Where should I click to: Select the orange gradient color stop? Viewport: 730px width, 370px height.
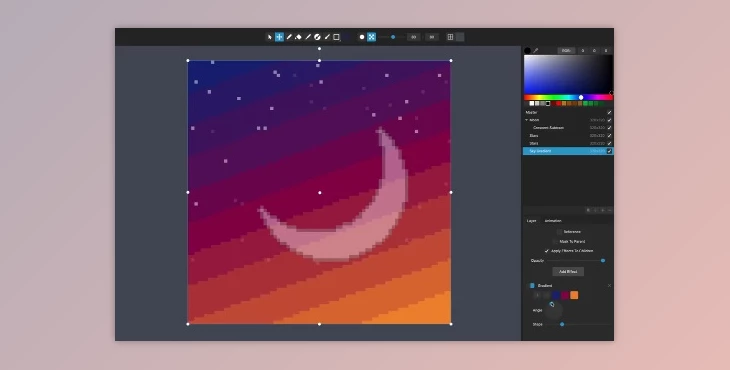click(x=574, y=295)
